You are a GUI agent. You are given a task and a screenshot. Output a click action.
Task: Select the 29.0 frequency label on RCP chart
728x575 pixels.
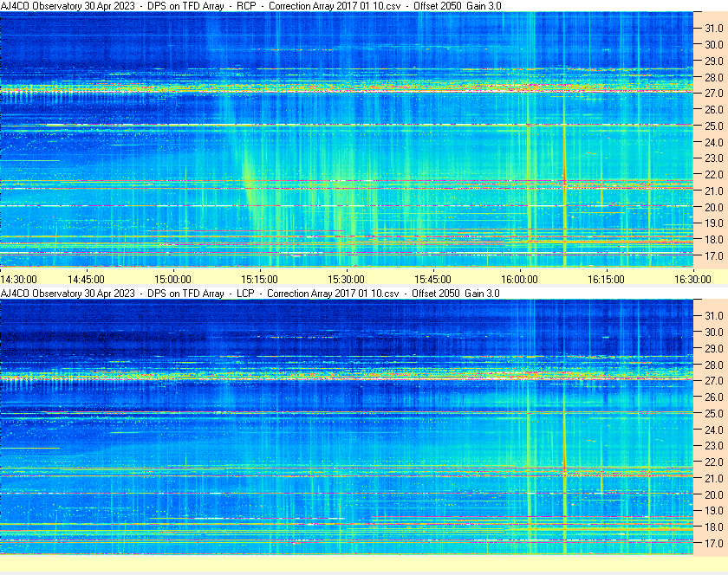(714, 61)
